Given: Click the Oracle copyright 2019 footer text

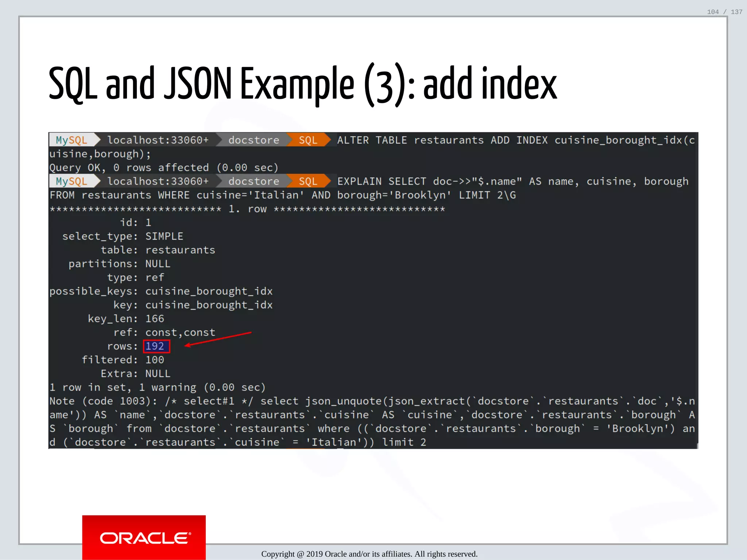Looking at the screenshot, I should point(369,554).
